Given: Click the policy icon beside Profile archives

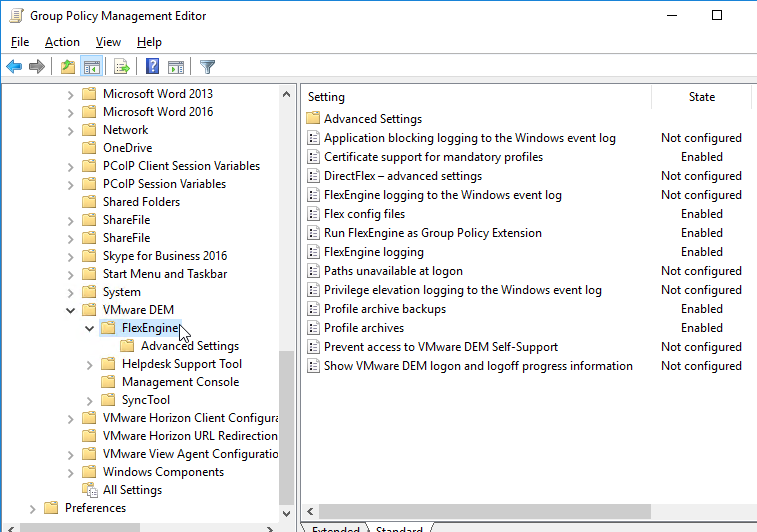Looking at the screenshot, I should pos(313,328).
